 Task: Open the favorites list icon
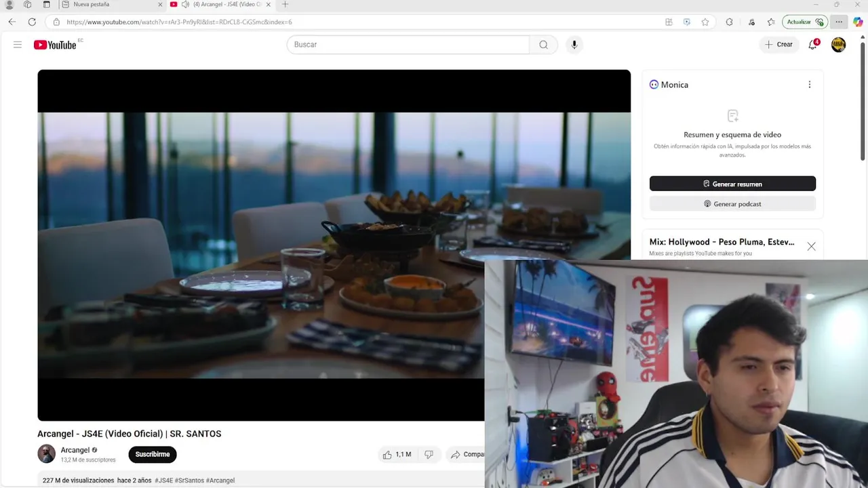click(x=771, y=22)
